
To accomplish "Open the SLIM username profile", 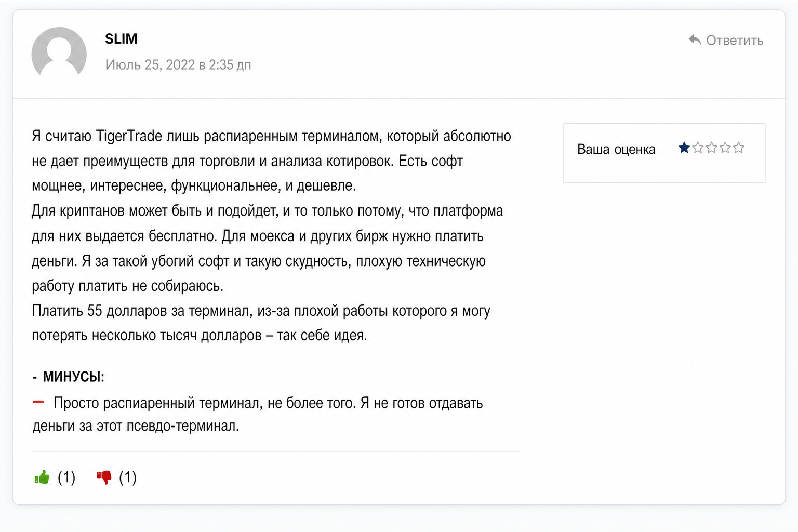I will click(121, 39).
